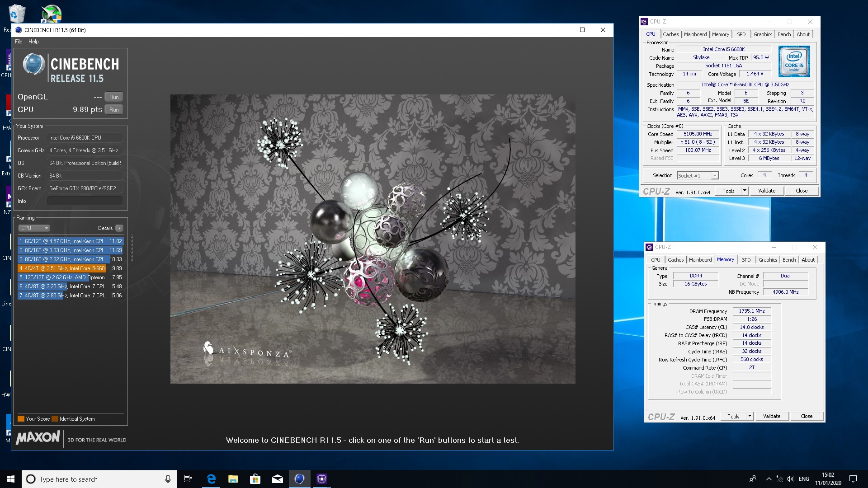
Task: Click top CPU-Z window title icon
Action: coord(644,22)
